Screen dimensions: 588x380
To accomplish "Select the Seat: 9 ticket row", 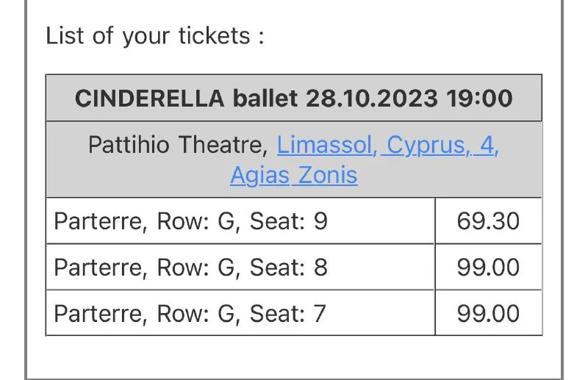I will pos(240,221).
